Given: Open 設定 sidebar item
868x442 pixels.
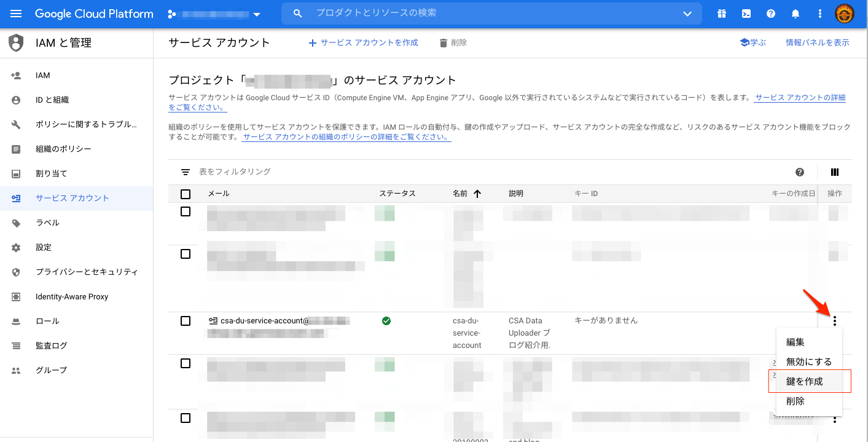Looking at the screenshot, I should (x=76, y=247).
